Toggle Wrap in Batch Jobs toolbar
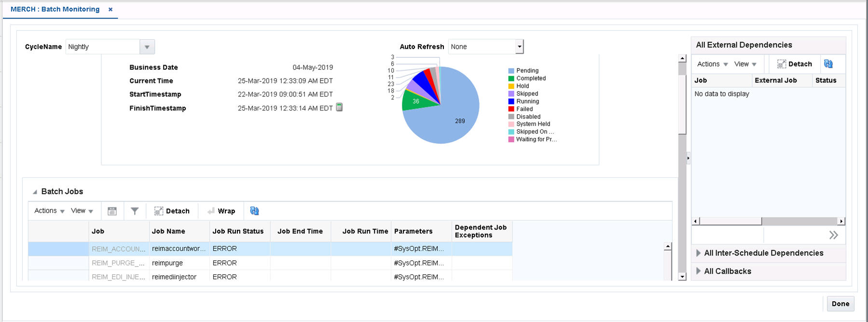868x322 pixels. pyautogui.click(x=221, y=211)
